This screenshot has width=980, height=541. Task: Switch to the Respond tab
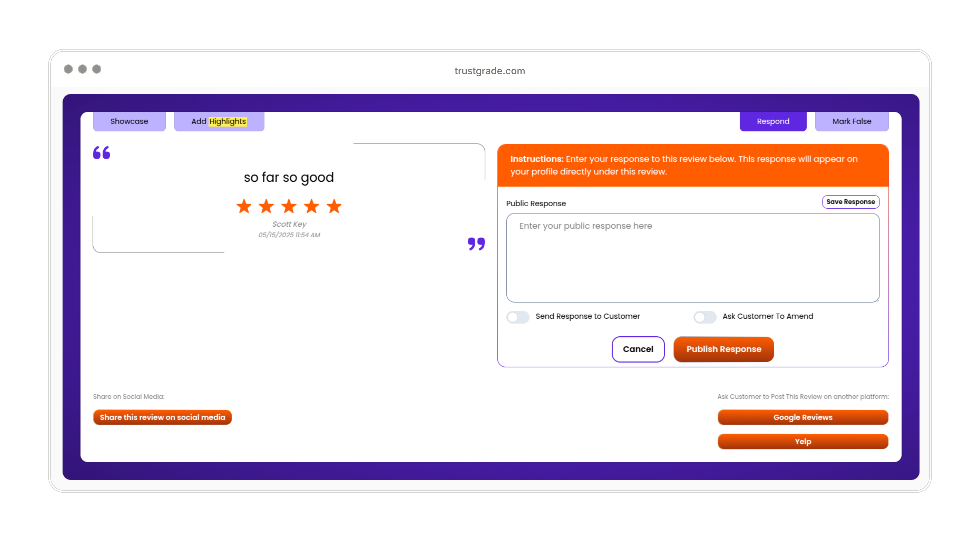[x=773, y=121]
